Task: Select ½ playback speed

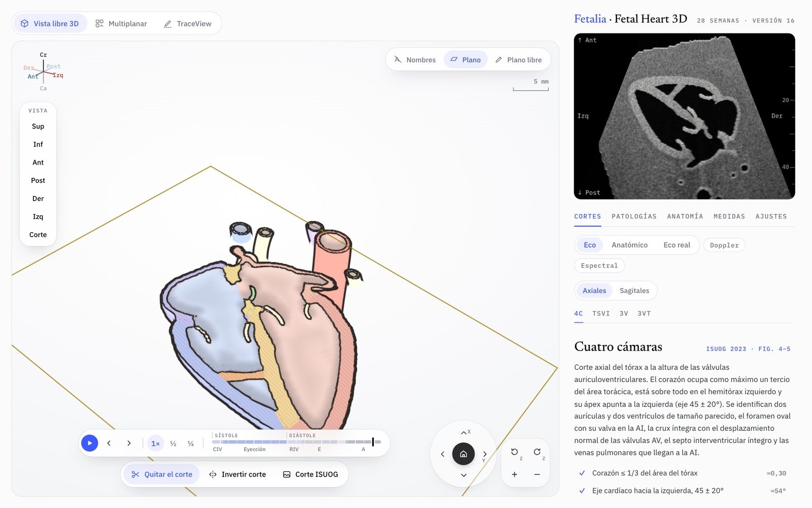Action: (173, 443)
